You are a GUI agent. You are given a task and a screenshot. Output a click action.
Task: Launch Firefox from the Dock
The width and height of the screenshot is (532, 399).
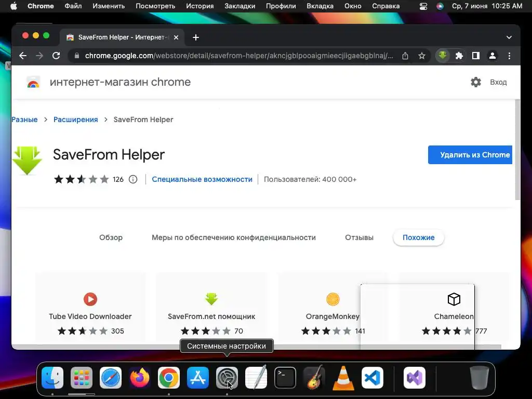point(140,378)
